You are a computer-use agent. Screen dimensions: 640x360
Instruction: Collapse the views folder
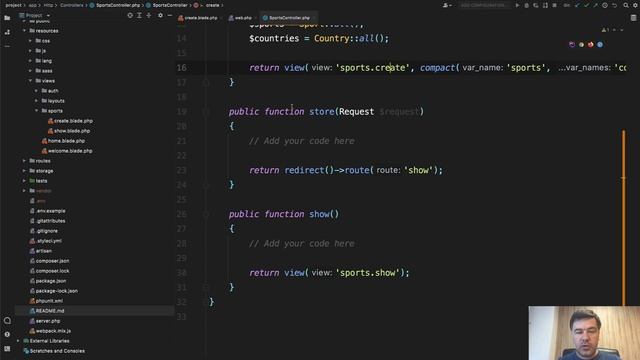[30, 81]
